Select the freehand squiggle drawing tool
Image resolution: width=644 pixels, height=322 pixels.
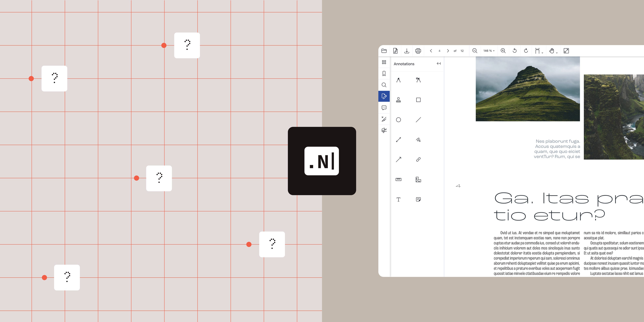click(418, 140)
